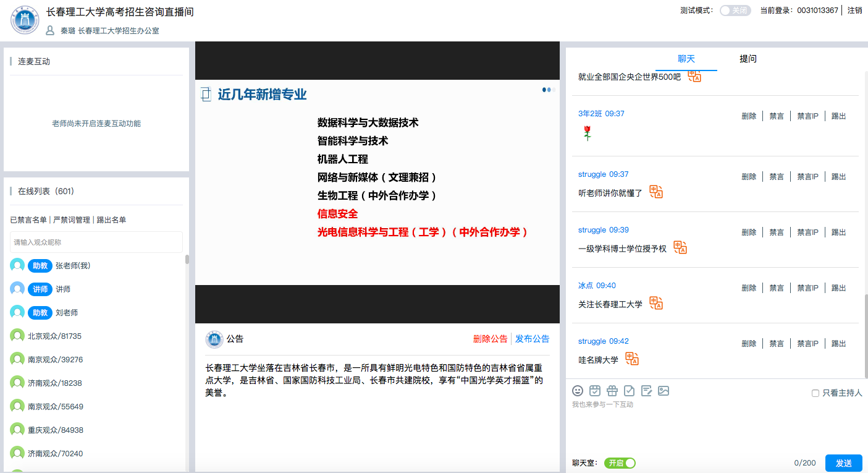Click the avatar of 北京观众/81735
The height and width of the screenshot is (473, 868).
17,336
